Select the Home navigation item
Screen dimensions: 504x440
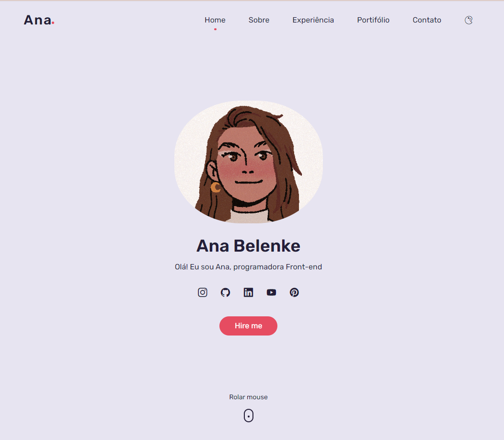215,20
